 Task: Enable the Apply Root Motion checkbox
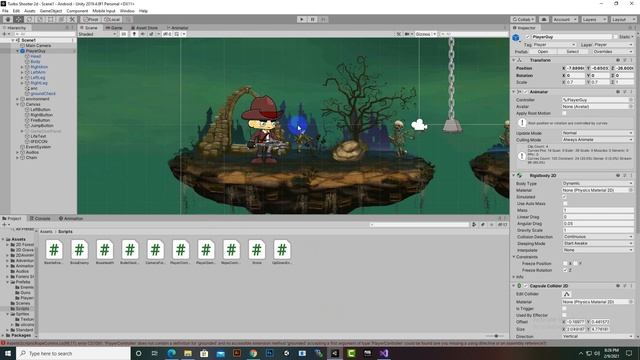(564, 113)
